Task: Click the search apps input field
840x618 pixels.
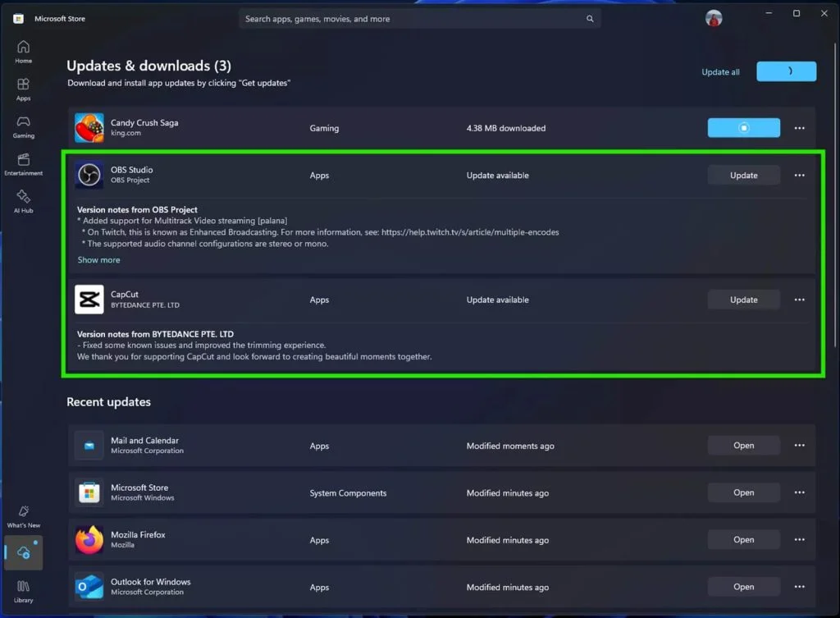Action: tap(410, 19)
